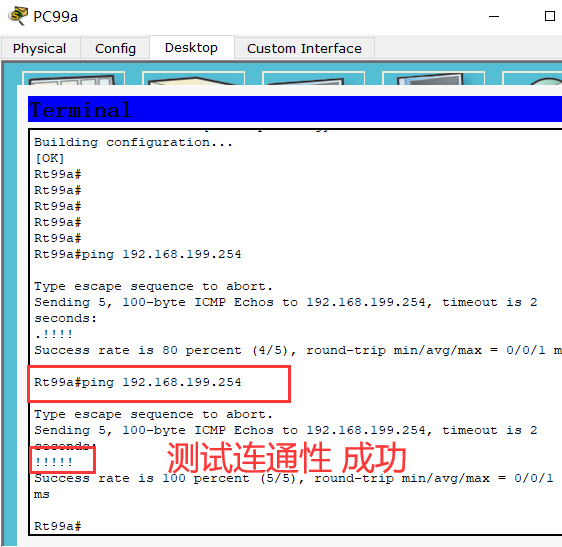The image size is (562, 547).
Task: Click the fifth desktop app icon (Web Browser)
Action: (532, 79)
